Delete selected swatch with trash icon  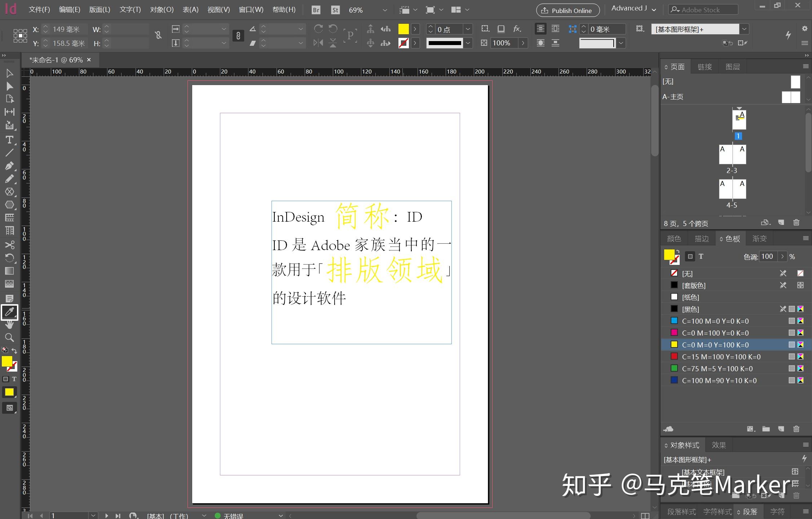[x=796, y=429]
